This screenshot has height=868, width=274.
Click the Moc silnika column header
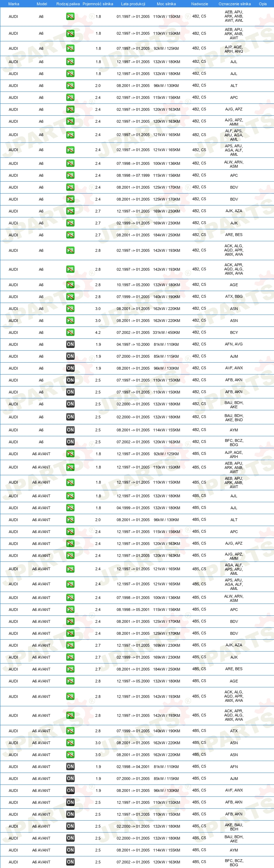click(x=166, y=4)
